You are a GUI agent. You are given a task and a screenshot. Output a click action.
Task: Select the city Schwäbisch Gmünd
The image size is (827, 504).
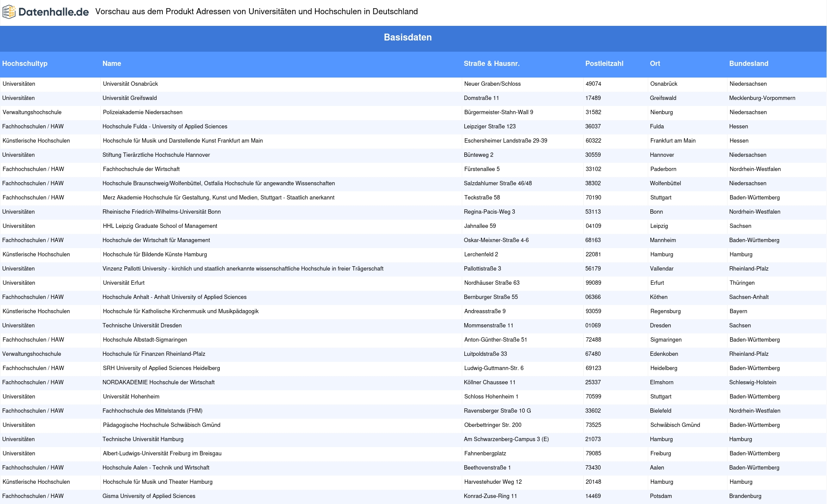pyautogui.click(x=675, y=425)
